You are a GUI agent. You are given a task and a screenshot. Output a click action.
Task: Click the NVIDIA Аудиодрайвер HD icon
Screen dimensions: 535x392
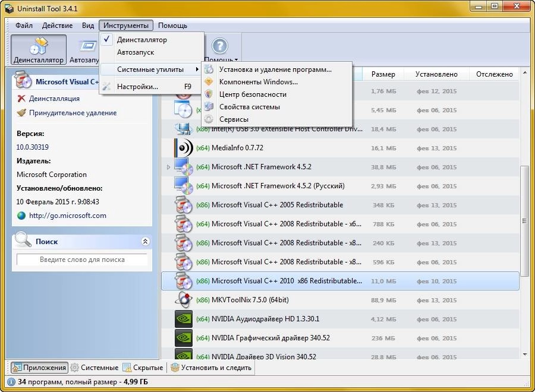coord(183,319)
